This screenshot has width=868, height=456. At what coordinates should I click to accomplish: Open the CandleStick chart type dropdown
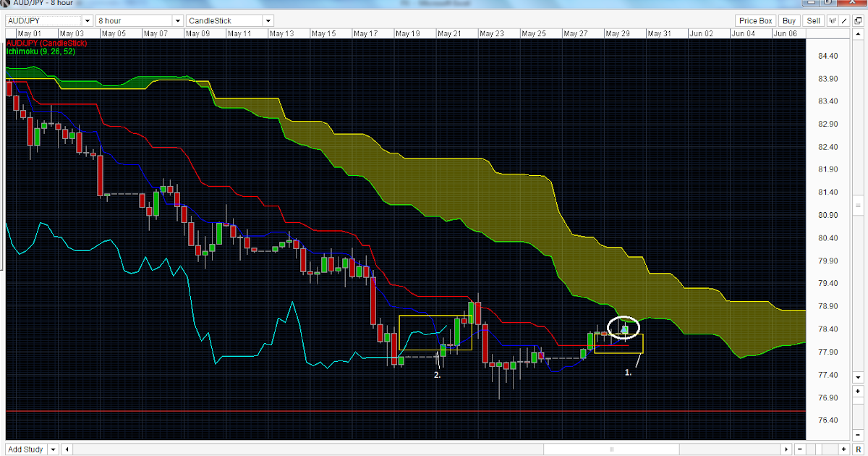click(x=268, y=21)
